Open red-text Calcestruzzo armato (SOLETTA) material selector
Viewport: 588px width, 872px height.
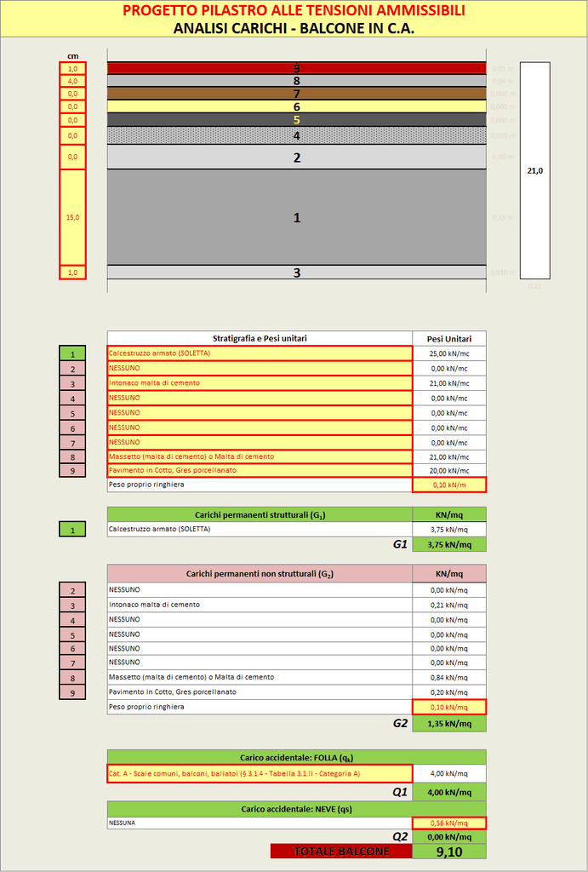(260, 353)
